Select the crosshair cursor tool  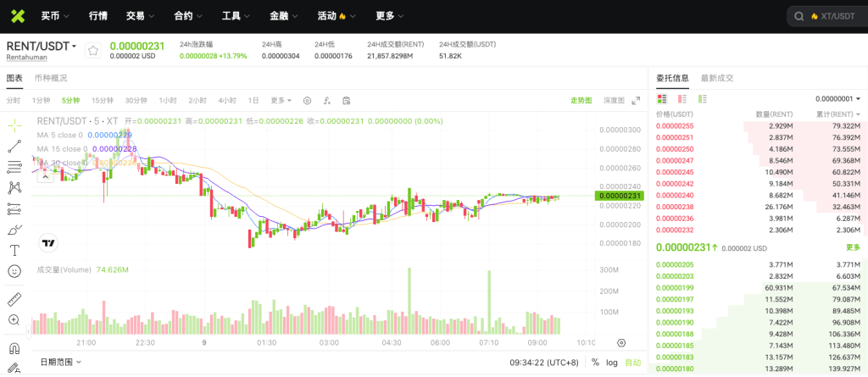coord(15,125)
